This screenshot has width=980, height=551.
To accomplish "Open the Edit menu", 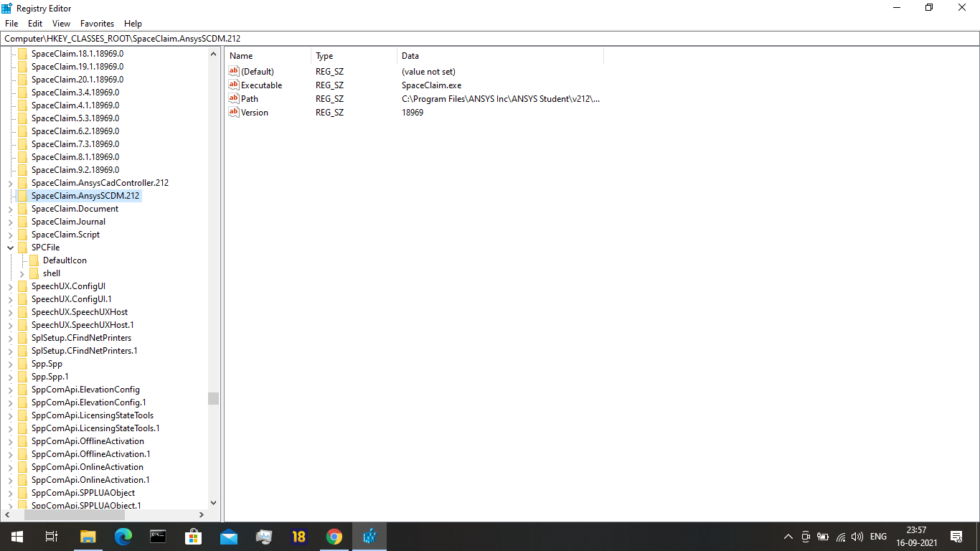I will coord(35,24).
